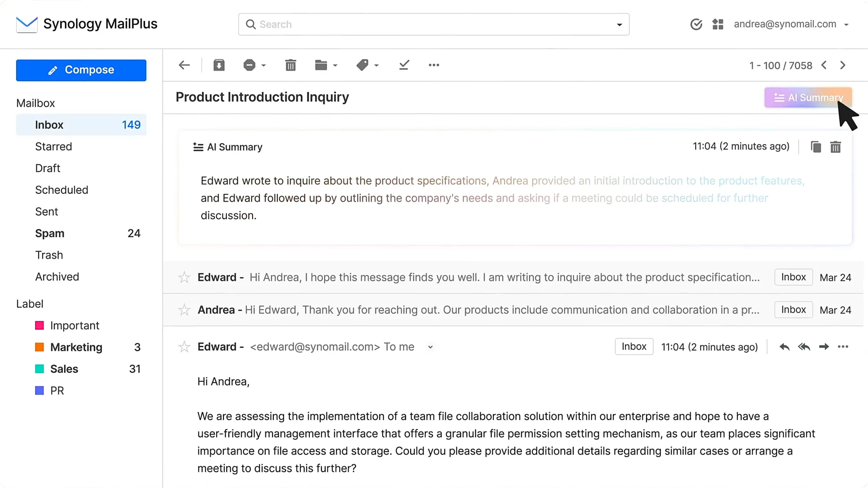Open more options for Edward's latest message

pyautogui.click(x=843, y=347)
